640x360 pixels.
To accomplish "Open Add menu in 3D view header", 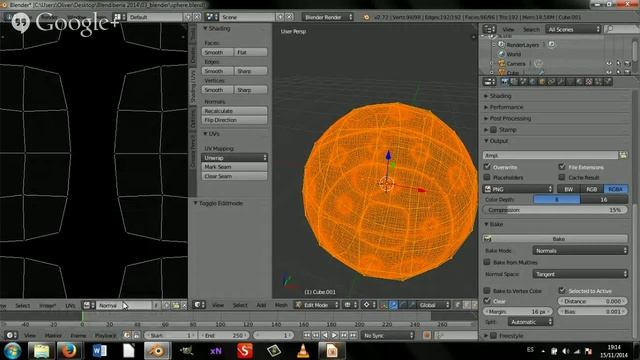I will pos(261,305).
